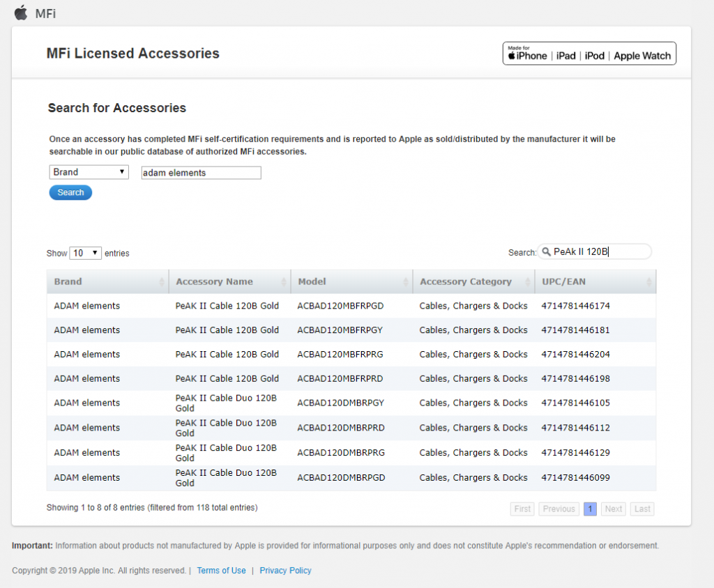Image resolution: width=714 pixels, height=588 pixels.
Task: Open the Show entries count dropdown
Action: tap(85, 253)
